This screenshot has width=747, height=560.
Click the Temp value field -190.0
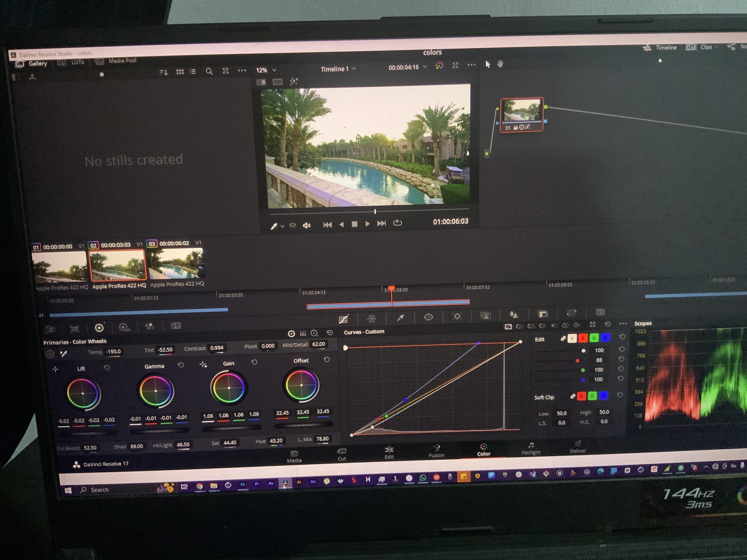click(113, 351)
